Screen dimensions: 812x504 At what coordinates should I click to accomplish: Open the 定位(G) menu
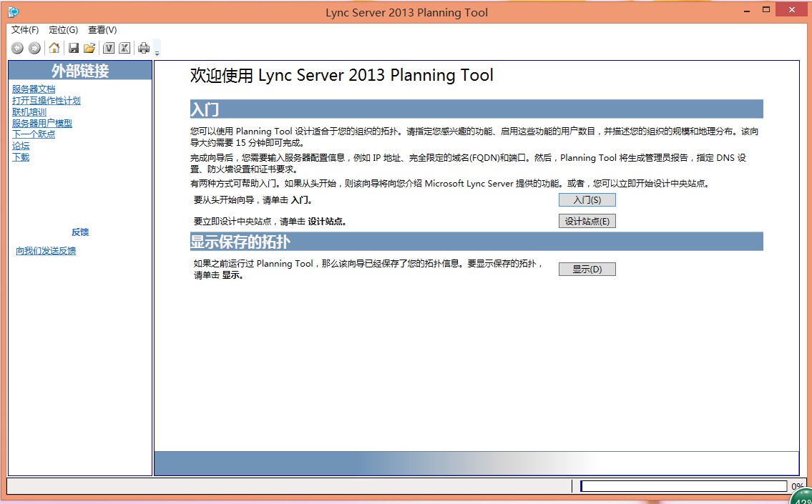[63, 30]
